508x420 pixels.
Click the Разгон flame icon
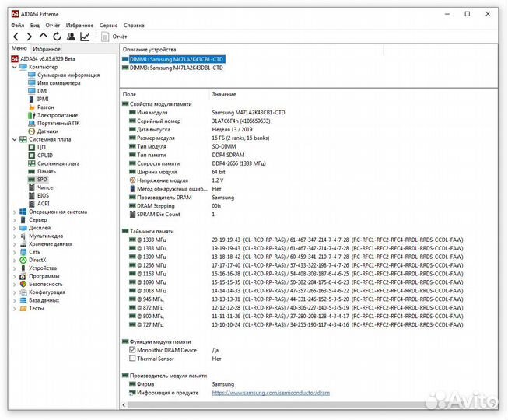(x=32, y=107)
